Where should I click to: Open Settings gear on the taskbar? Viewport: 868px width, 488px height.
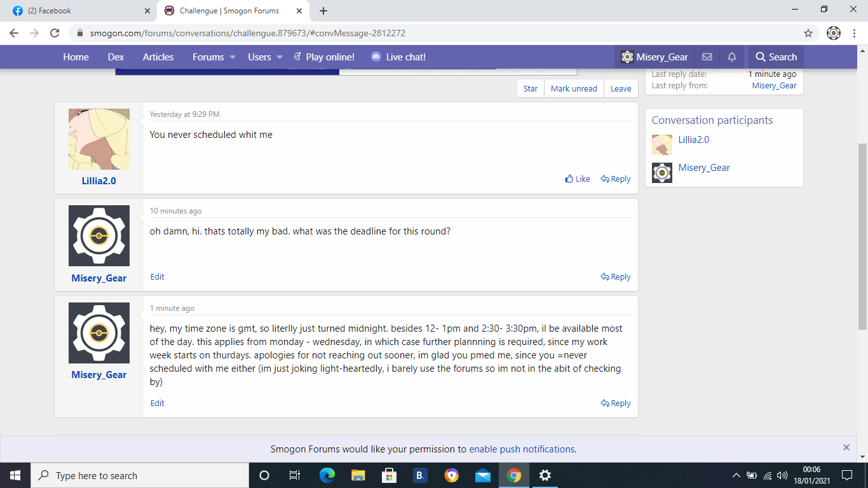(545, 475)
